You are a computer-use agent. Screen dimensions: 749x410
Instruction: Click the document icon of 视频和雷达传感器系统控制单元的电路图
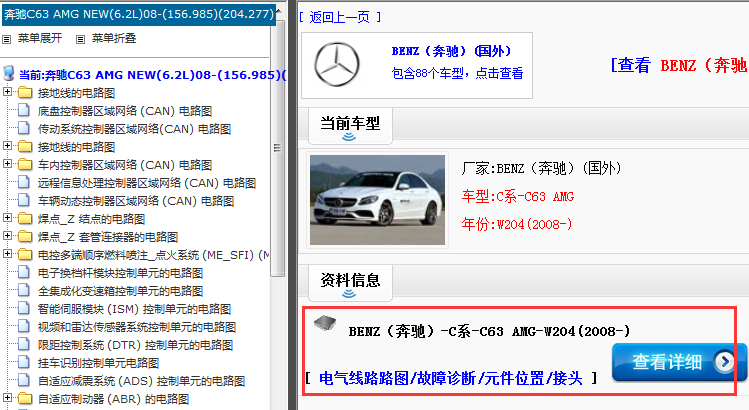click(x=24, y=326)
